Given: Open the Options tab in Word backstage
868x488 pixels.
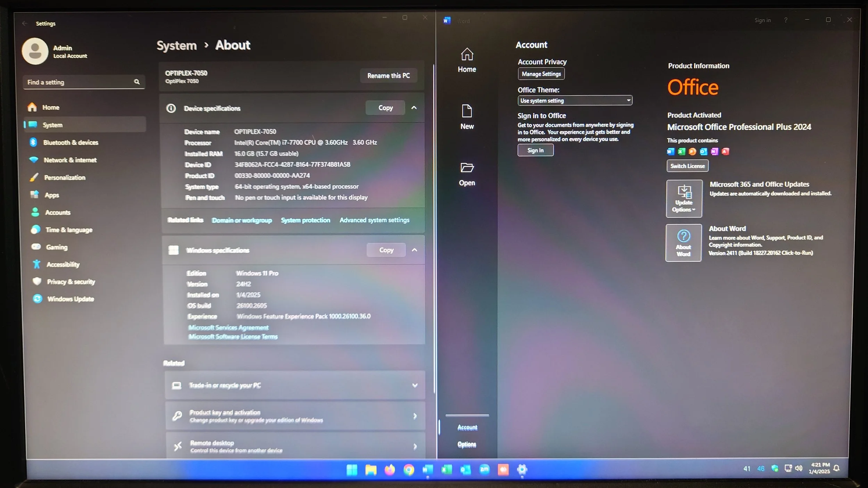Looking at the screenshot, I should (x=467, y=445).
